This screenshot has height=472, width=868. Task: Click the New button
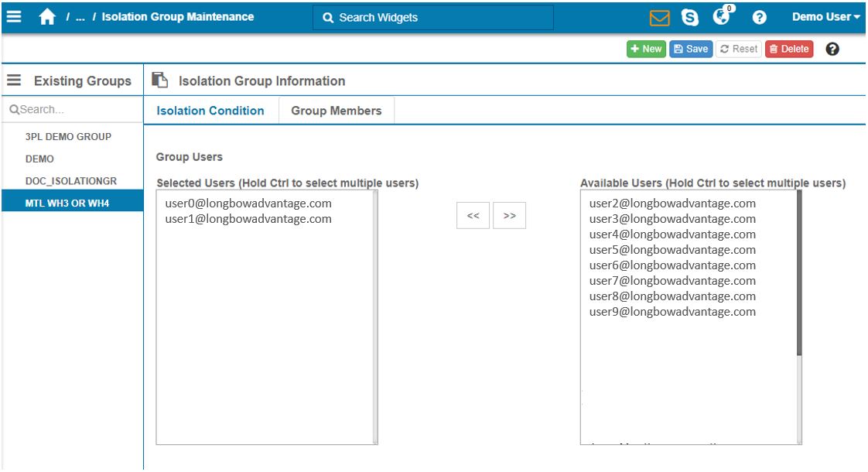point(646,49)
